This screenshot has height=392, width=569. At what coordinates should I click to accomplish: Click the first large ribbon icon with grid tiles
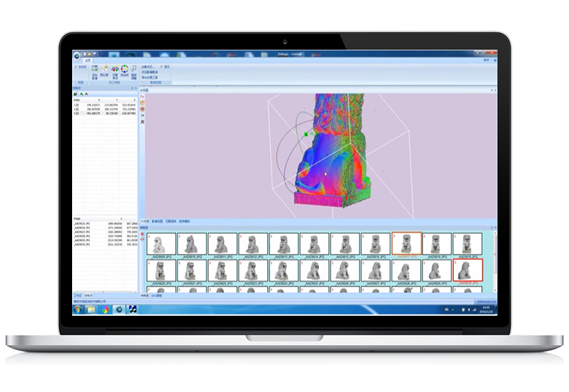click(x=95, y=72)
